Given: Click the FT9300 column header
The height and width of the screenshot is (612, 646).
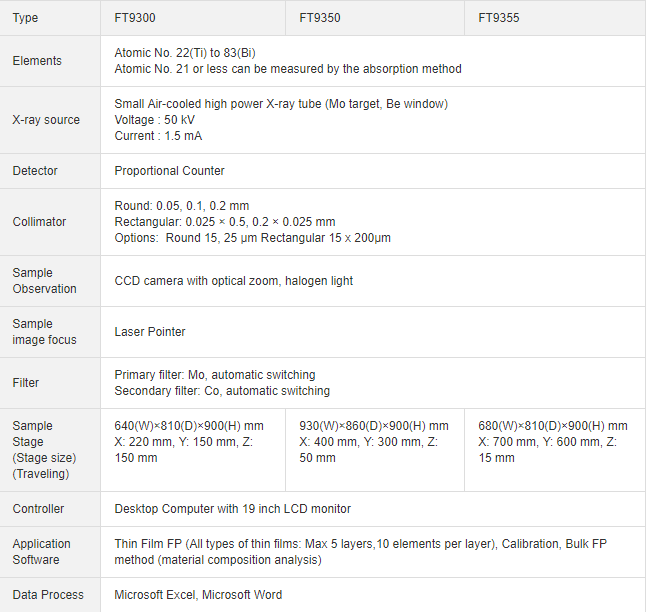Looking at the screenshot, I should [135, 18].
